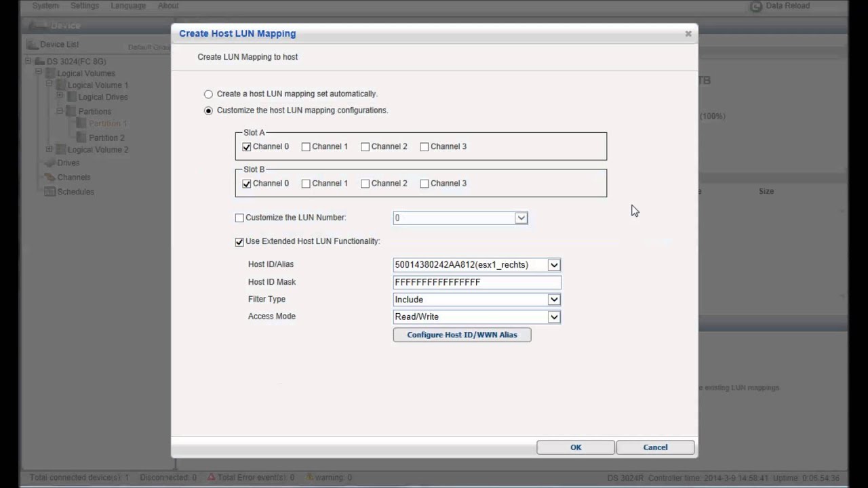Click Total Error events warning icon
The image size is (868, 488).
click(x=212, y=477)
